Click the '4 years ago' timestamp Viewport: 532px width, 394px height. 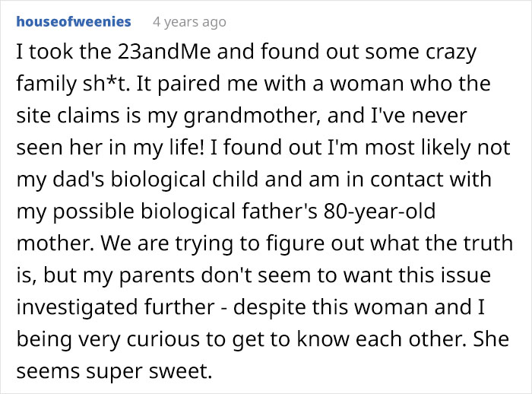189,22
